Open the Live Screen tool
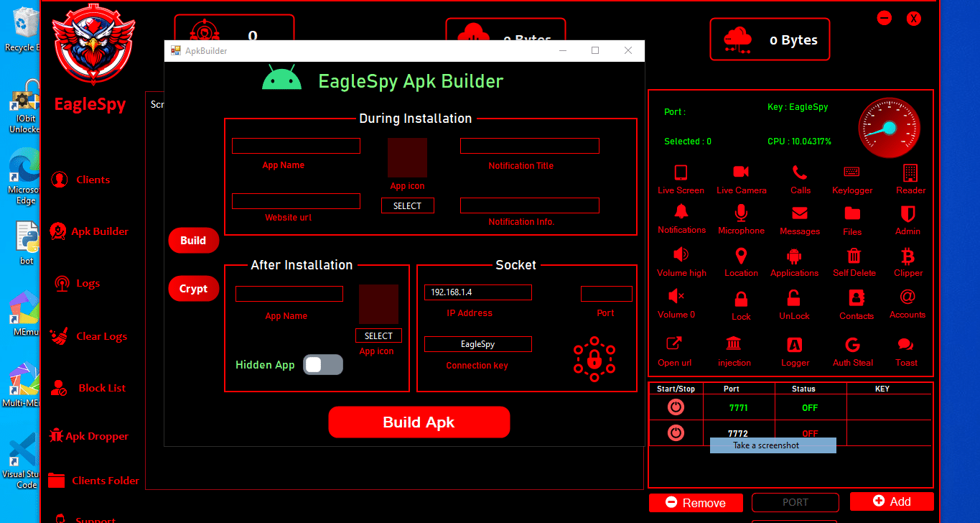This screenshot has height=523, width=980. 681,177
